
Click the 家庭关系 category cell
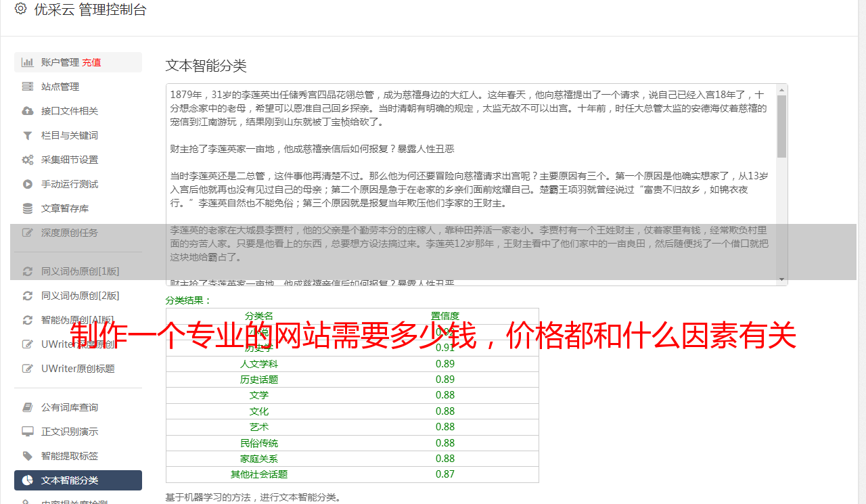(x=259, y=459)
